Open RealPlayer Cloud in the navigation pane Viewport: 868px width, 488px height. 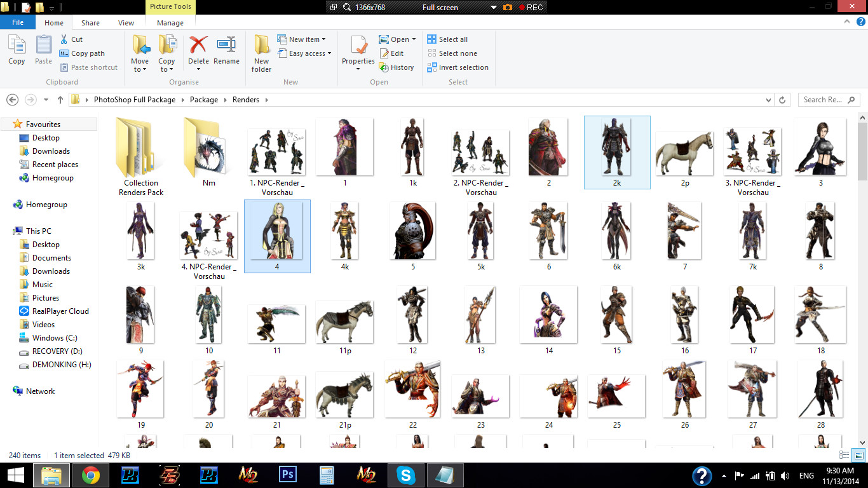54,311
